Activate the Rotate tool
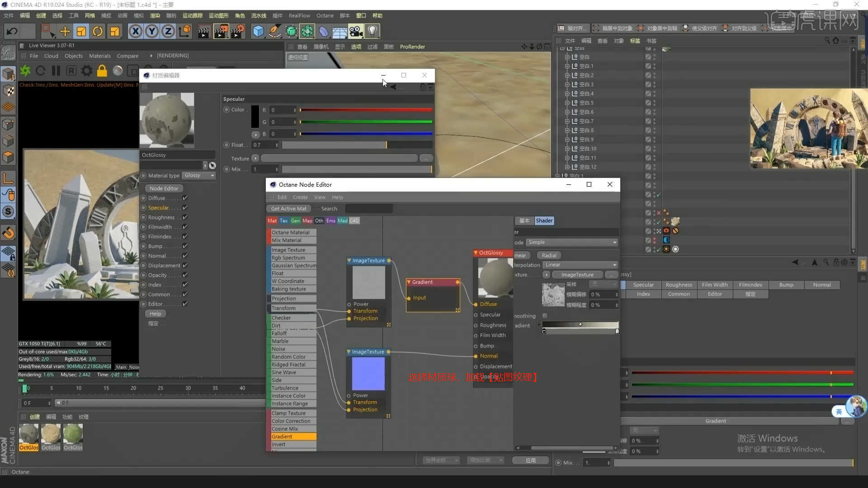Viewport: 868px width, 488px height. [98, 31]
